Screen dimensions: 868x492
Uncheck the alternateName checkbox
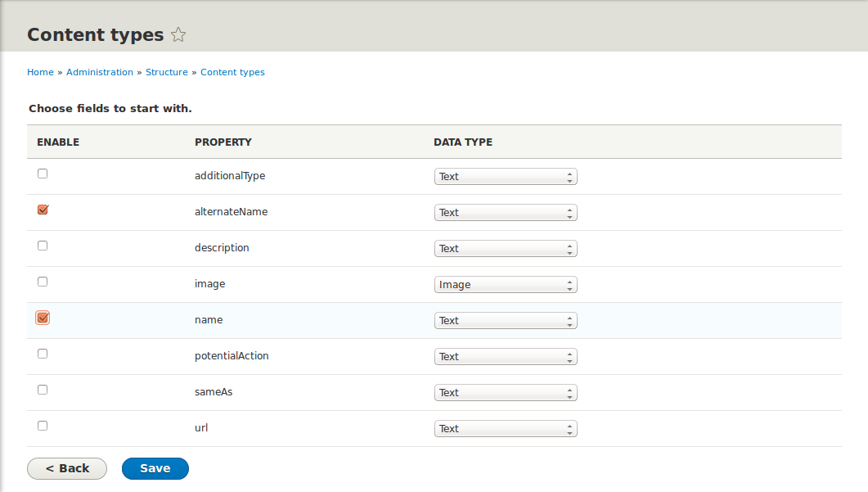[43, 210]
